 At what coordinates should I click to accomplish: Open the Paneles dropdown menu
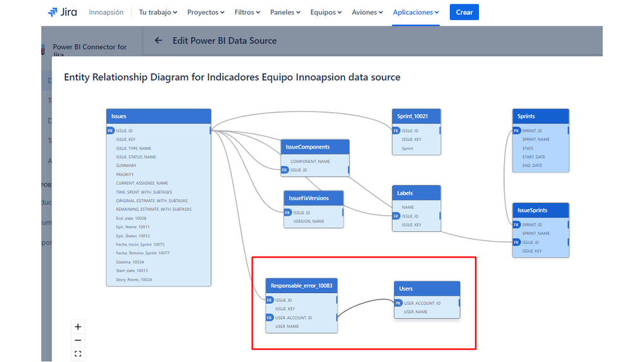(285, 12)
